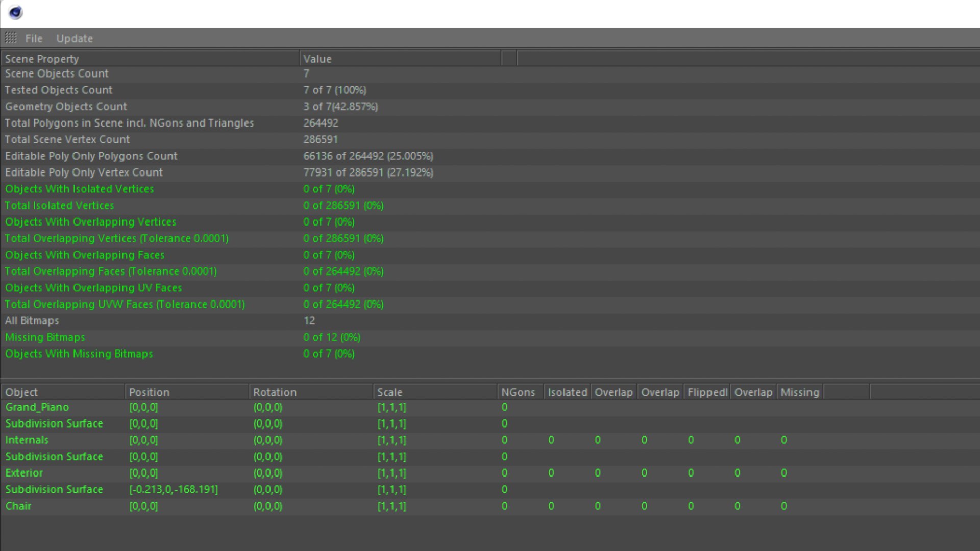Open the Update menu
This screenshot has height=551, width=980.
(x=75, y=38)
